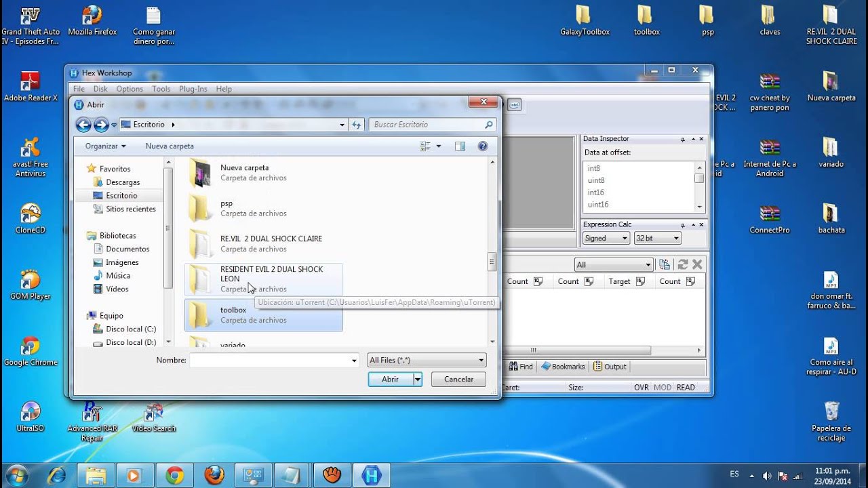Select the avast! Free Antivirus desktop icon

(x=31, y=157)
